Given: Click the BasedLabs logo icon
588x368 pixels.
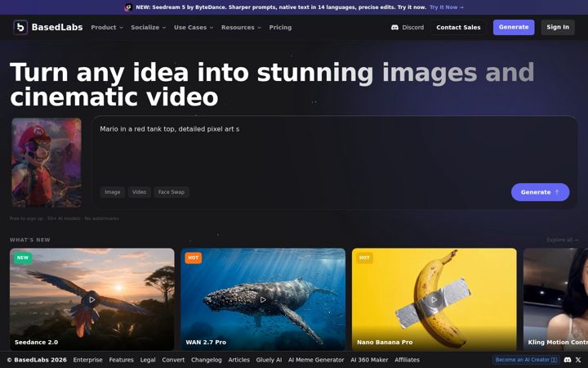Looking at the screenshot, I should coord(20,28).
